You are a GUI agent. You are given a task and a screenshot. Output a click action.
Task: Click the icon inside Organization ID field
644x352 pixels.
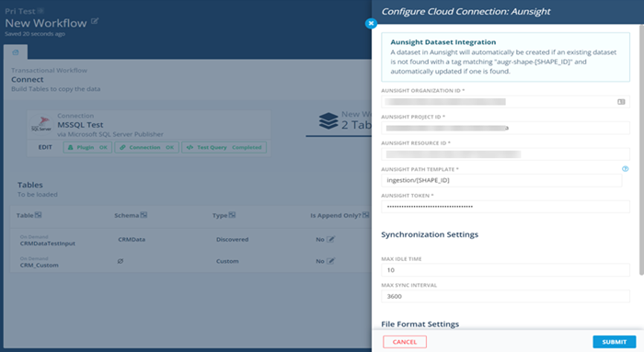coord(621,102)
